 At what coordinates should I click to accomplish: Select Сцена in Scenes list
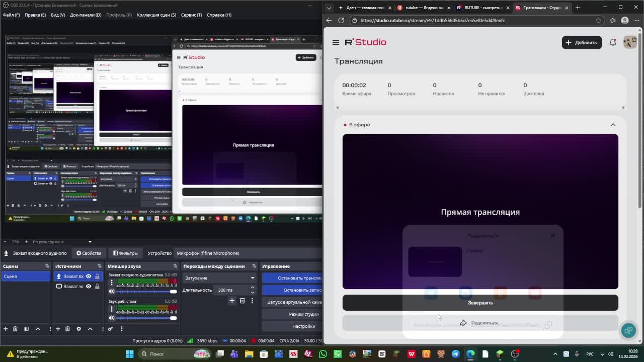(26, 277)
